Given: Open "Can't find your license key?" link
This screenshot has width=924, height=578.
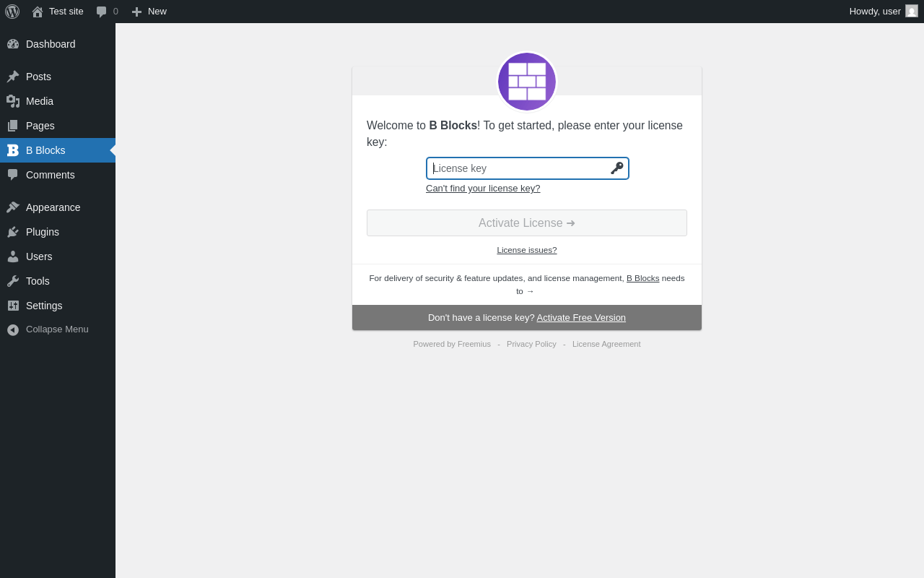Looking at the screenshot, I should coord(483,189).
